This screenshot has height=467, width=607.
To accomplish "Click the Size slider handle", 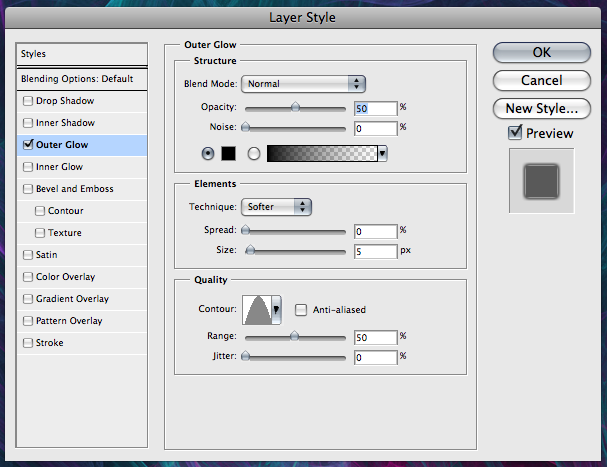I will 250,250.
